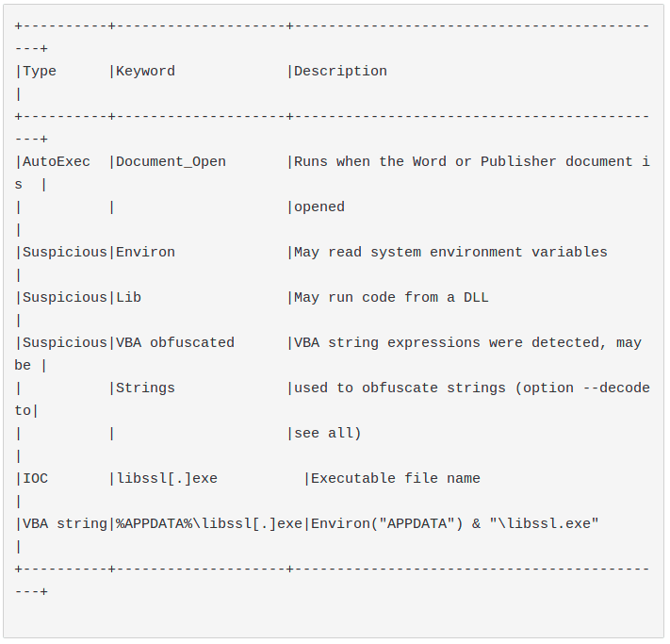Click the 'IOC' type entry
Image resolution: width=670 pixels, height=644 pixels.
pos(35,479)
